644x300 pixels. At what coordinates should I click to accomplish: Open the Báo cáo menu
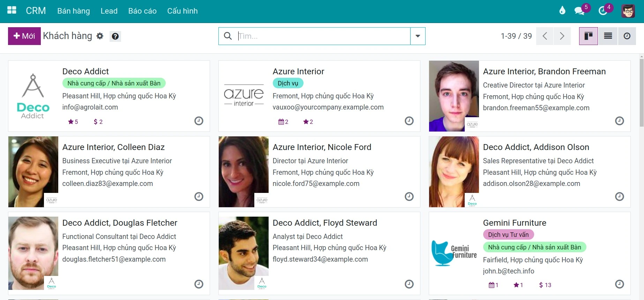click(142, 11)
